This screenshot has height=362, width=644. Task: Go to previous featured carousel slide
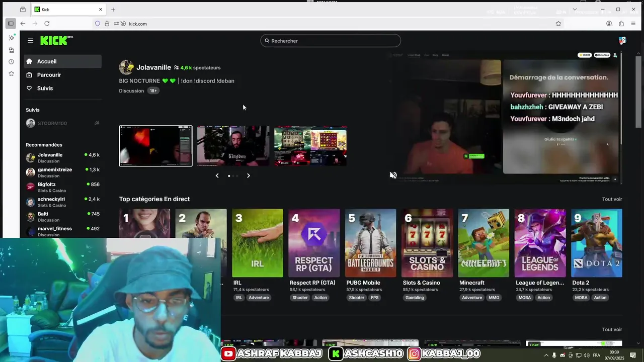click(x=217, y=175)
